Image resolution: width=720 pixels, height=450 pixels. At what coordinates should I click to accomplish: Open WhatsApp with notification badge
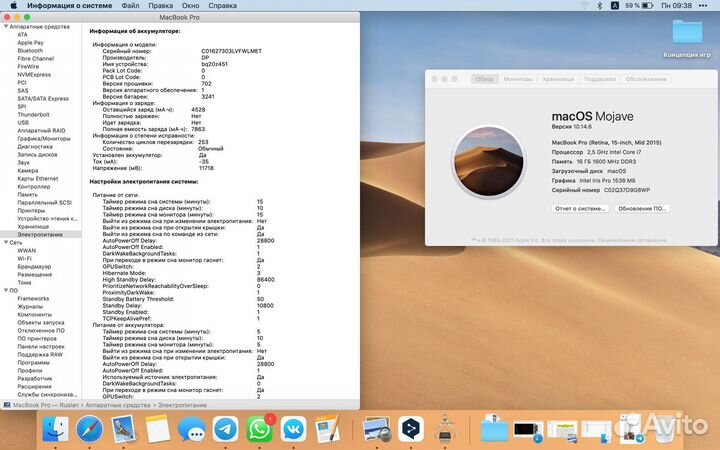click(x=260, y=429)
